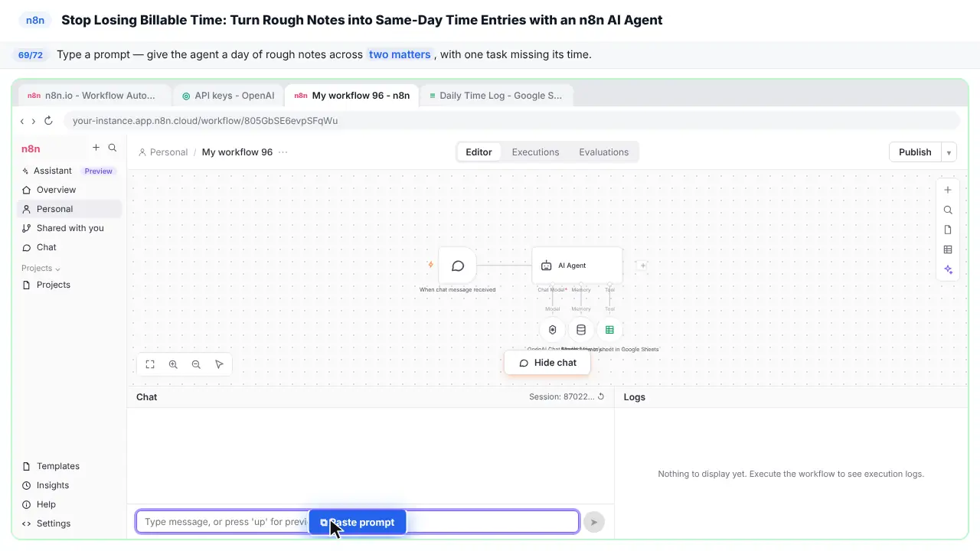Screen dimensions: 980x551
Task: Open the data table icon on canvas toolbar
Action: [x=948, y=249]
